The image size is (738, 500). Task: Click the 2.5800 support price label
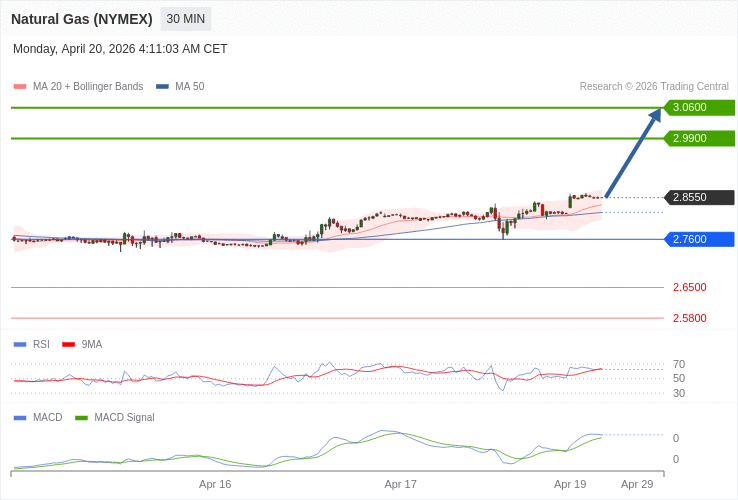point(689,318)
